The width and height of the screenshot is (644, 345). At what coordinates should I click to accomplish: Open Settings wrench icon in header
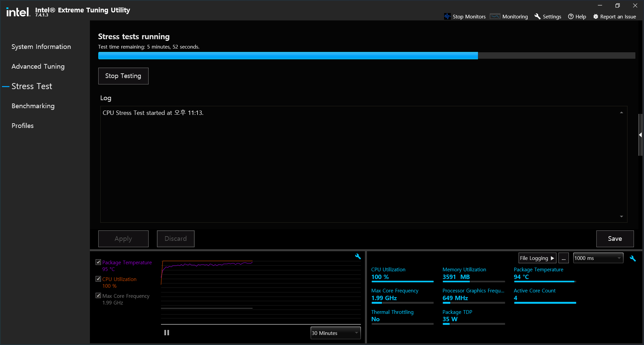[537, 16]
